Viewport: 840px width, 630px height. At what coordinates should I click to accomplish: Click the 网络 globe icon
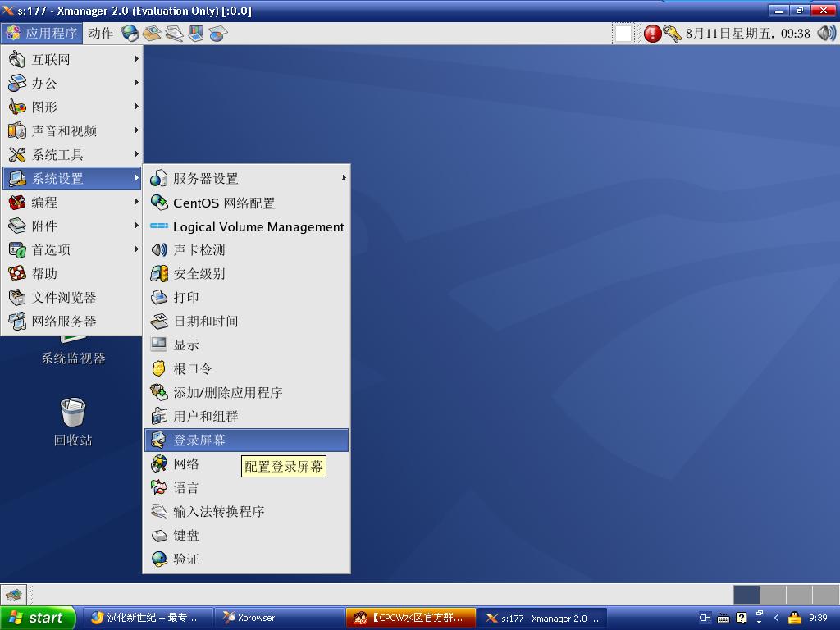158,463
